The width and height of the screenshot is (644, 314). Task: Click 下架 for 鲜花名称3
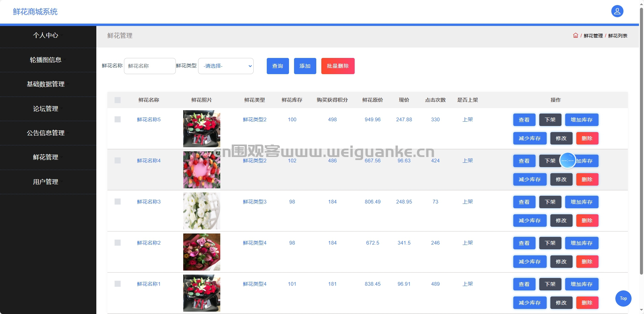(550, 202)
